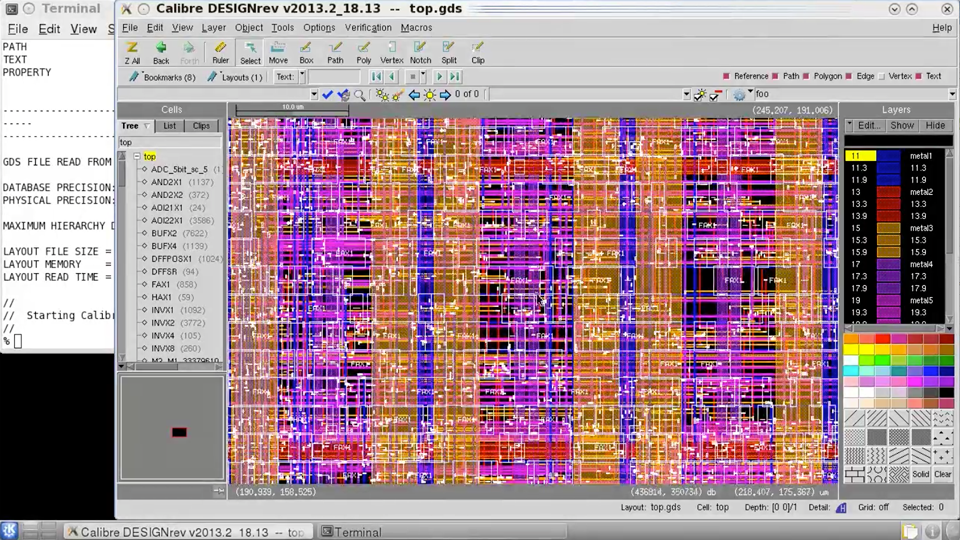The width and height of the screenshot is (960, 540).
Task: Go Back to previous view
Action: (x=161, y=53)
